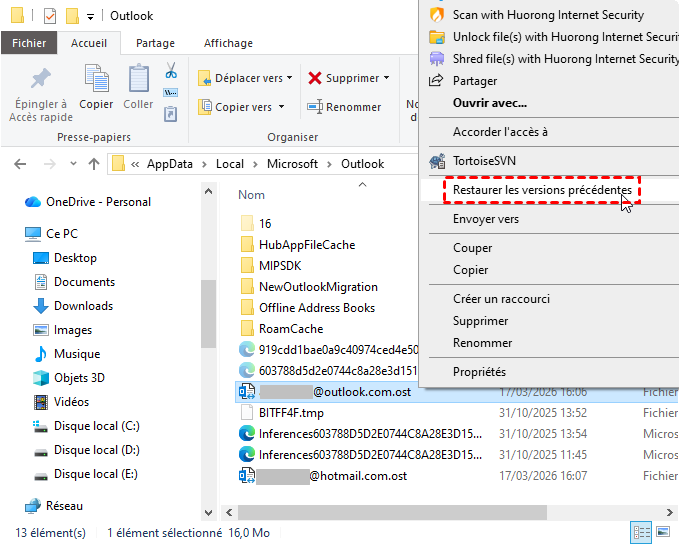Select Ce PC in the navigation pane
The width and height of the screenshot is (679, 545).
(52, 234)
